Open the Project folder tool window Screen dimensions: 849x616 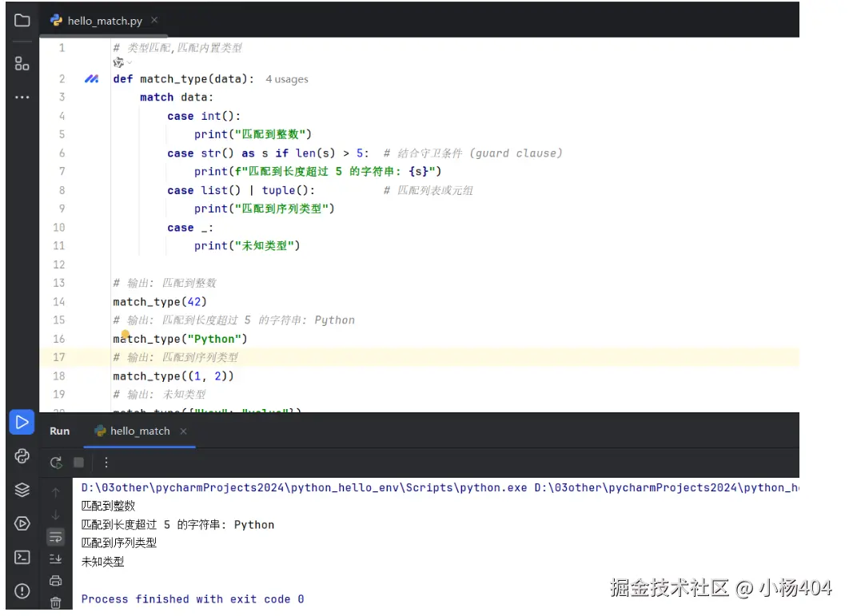22,21
